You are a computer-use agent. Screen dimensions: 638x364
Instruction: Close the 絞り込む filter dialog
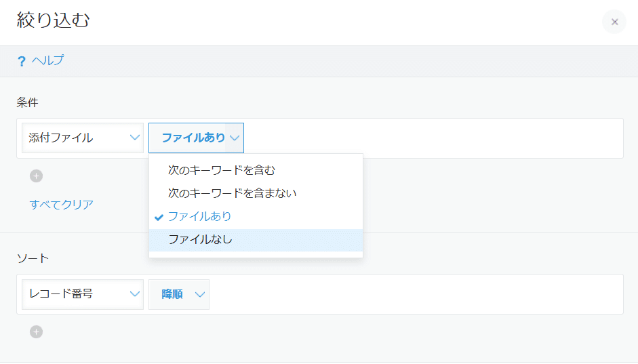coord(614,22)
